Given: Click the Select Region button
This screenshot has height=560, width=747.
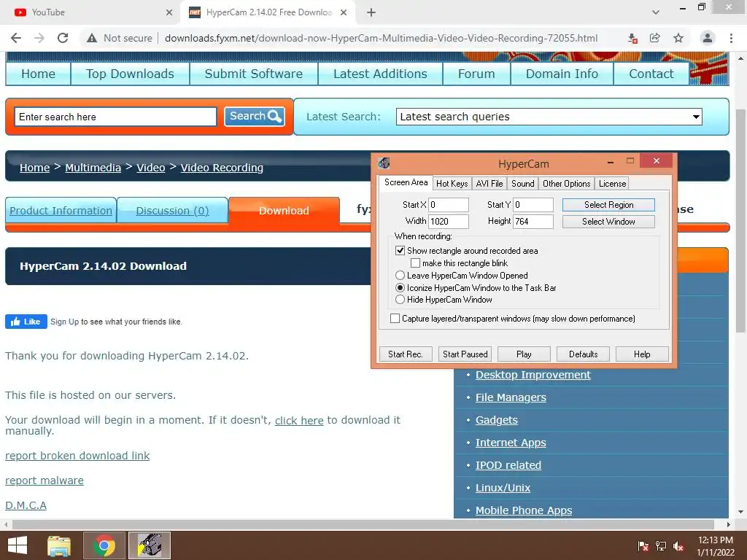Looking at the screenshot, I should (x=608, y=205).
